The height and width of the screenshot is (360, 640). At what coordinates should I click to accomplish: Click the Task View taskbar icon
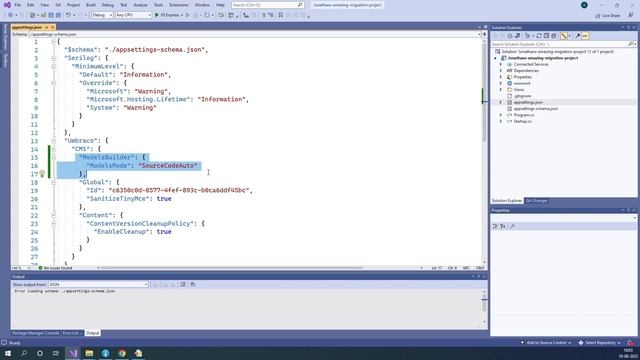tap(56, 353)
